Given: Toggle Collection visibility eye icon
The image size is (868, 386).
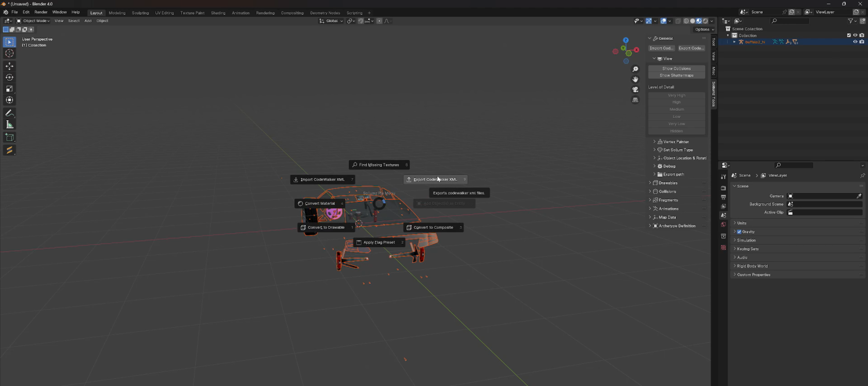Looking at the screenshot, I should [855, 35].
